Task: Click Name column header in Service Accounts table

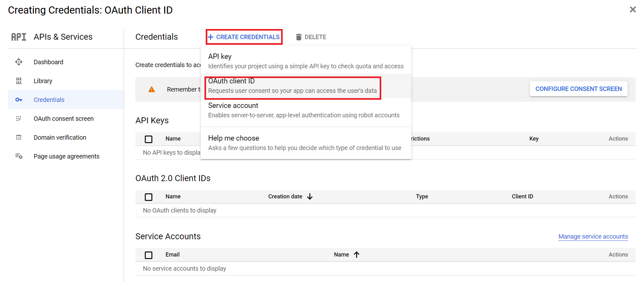Action: pos(341,254)
